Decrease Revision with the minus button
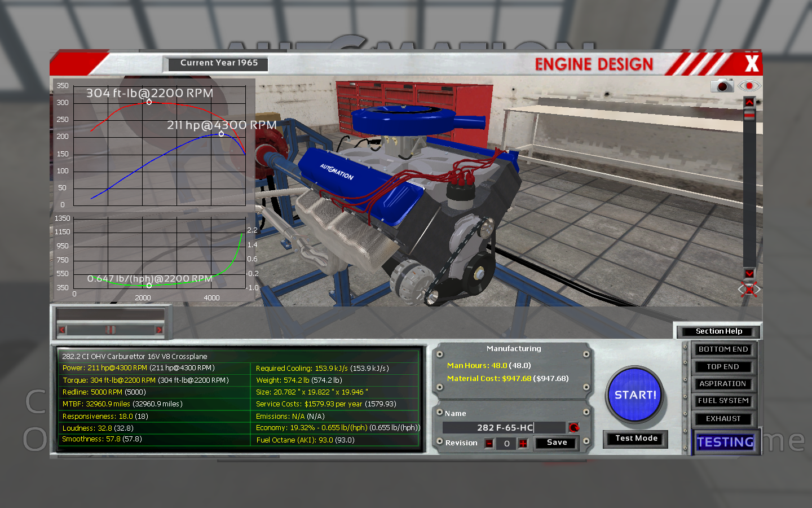This screenshot has width=812, height=508. [x=489, y=444]
